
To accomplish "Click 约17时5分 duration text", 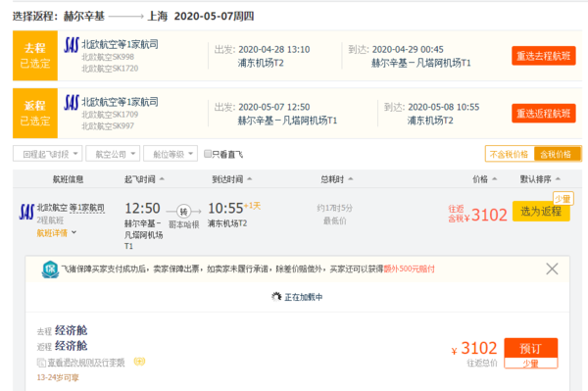I will pyautogui.click(x=334, y=208).
